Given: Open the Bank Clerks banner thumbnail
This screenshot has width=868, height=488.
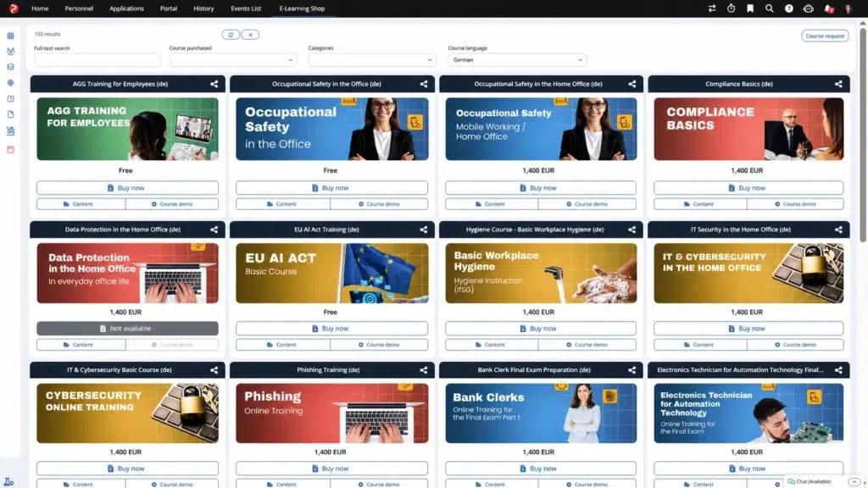Looking at the screenshot, I should click(541, 413).
